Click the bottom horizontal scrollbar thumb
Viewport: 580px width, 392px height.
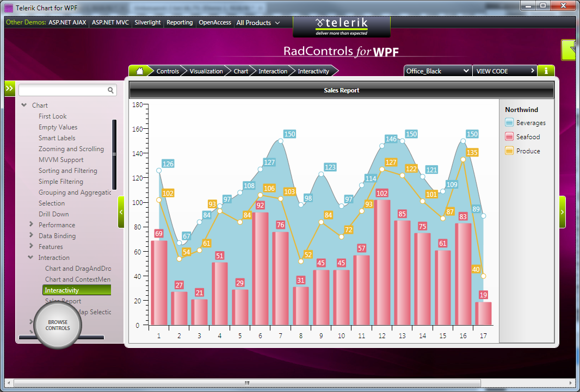247,383
